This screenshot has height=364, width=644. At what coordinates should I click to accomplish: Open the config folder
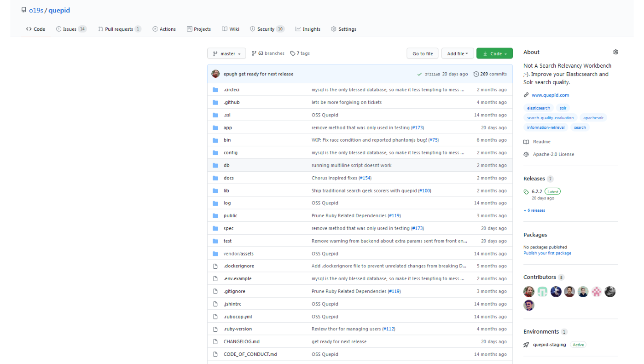coord(231,153)
